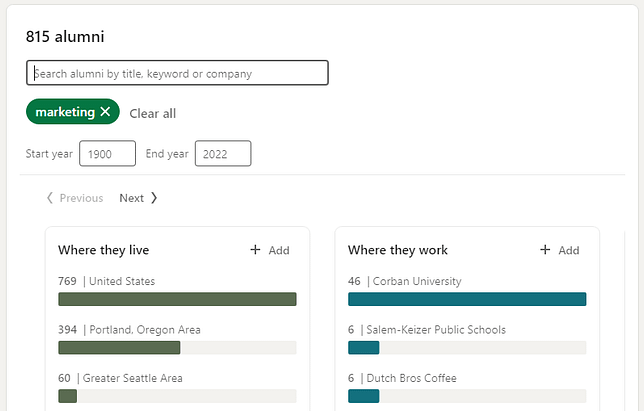This screenshot has width=644, height=411.
Task: Edit the End year field
Action: click(223, 154)
